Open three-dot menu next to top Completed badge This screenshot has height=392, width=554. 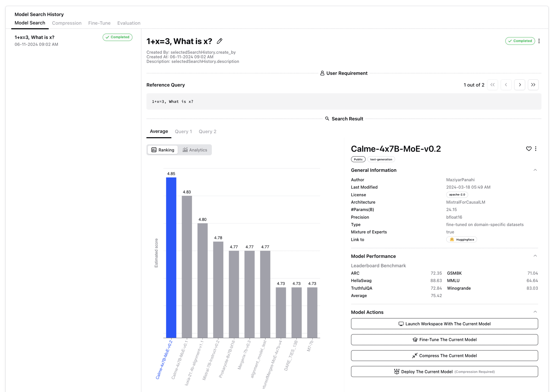[x=539, y=41]
